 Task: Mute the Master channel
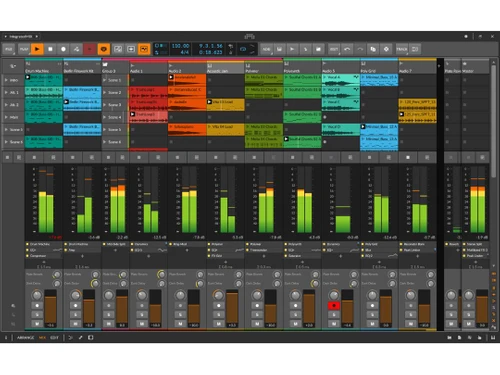click(x=468, y=324)
